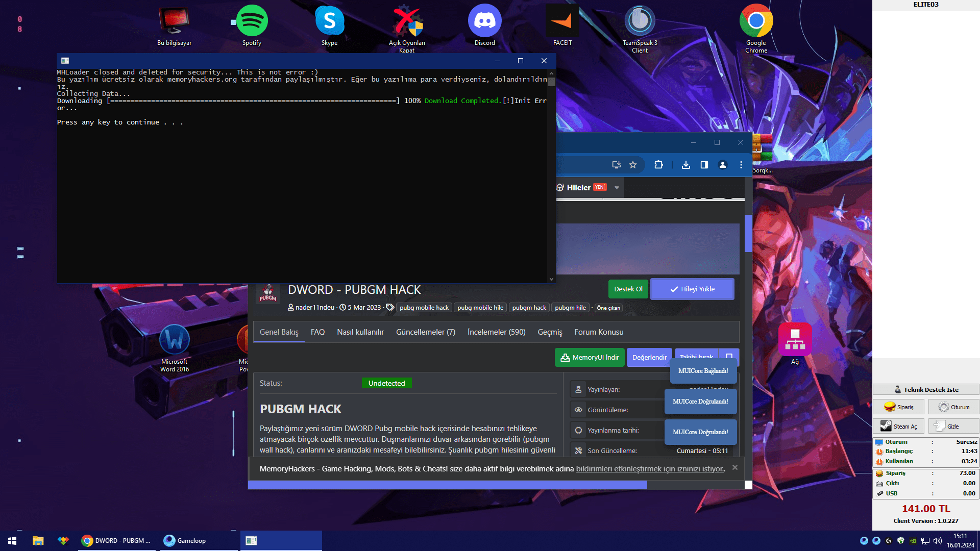Open the Hileler navigation menu item
The height and width of the screenshot is (551, 980).
(x=579, y=188)
